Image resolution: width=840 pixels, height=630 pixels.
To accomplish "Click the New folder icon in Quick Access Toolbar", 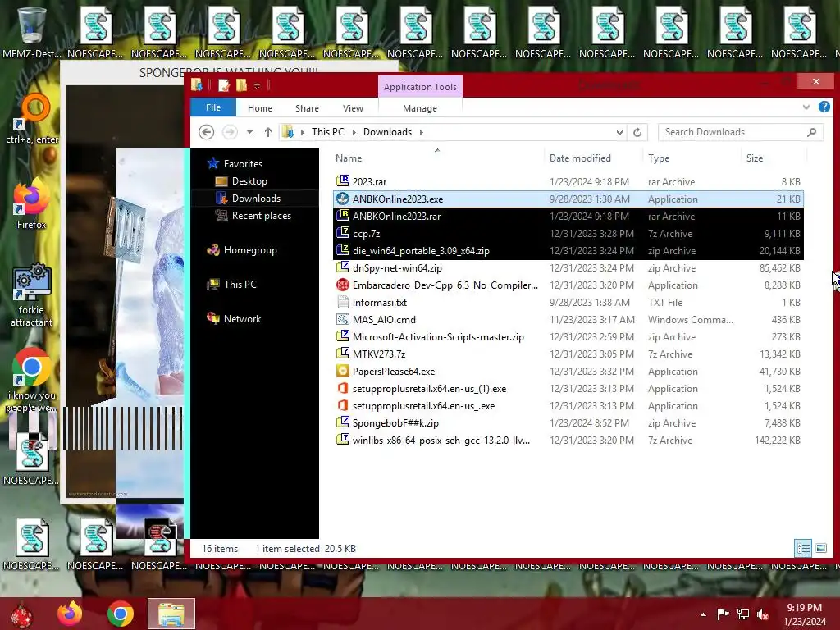I will [242, 85].
